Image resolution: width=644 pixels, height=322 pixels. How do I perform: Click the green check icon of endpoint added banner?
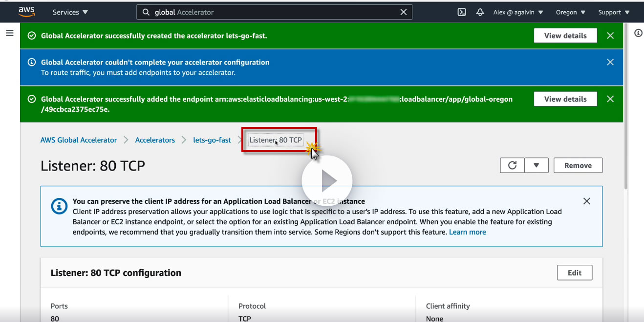32,99
